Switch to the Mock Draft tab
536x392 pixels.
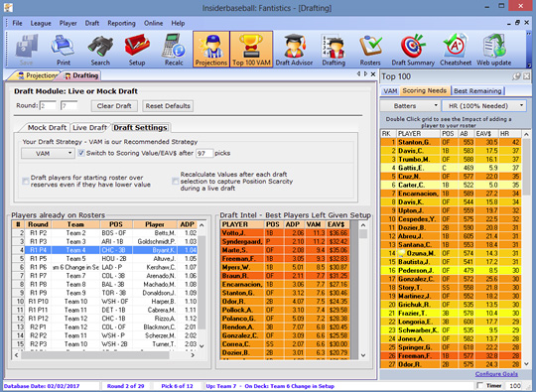point(47,127)
